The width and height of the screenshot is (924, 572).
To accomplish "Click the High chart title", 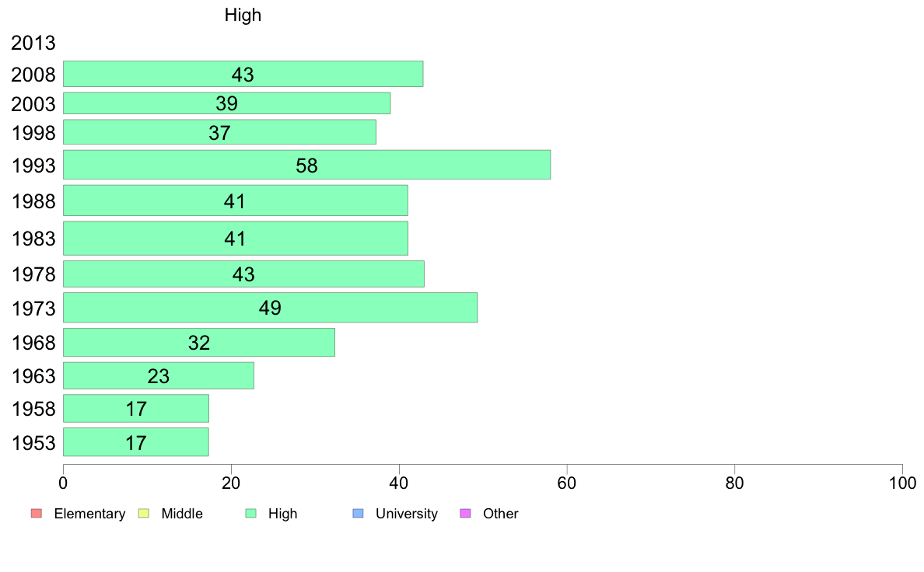I will point(243,15).
